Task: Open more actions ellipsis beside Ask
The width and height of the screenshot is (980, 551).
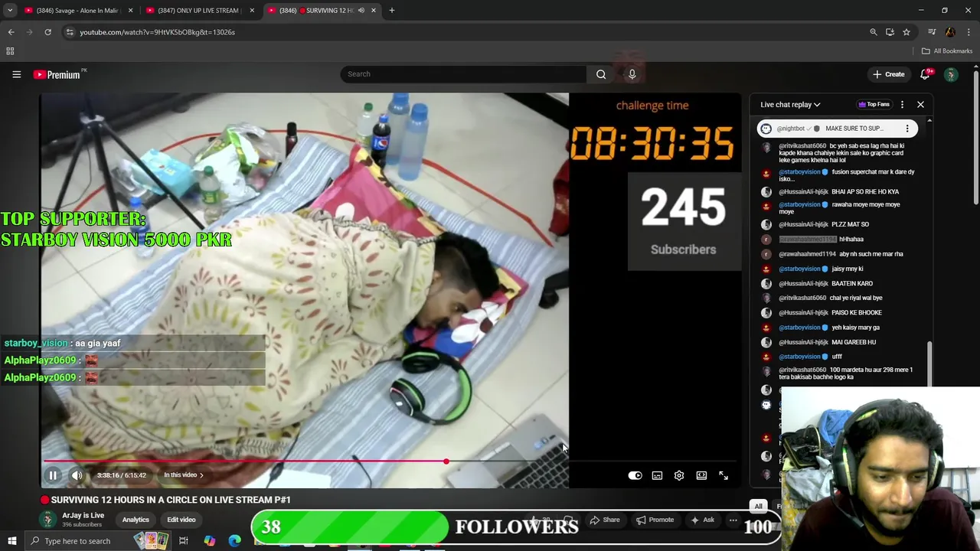Action: pyautogui.click(x=733, y=520)
